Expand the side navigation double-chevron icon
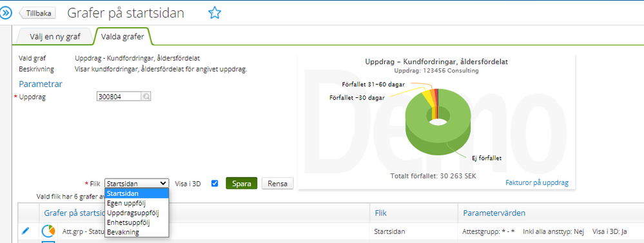 point(6,13)
